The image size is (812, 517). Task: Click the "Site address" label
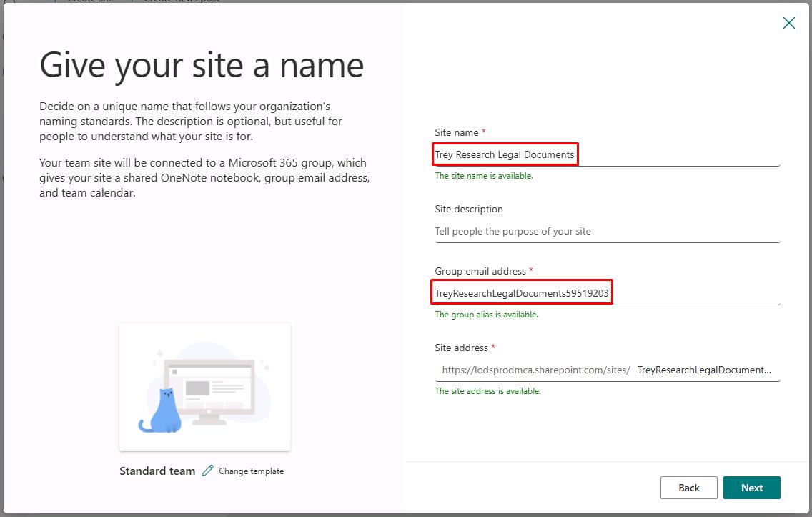tap(461, 348)
